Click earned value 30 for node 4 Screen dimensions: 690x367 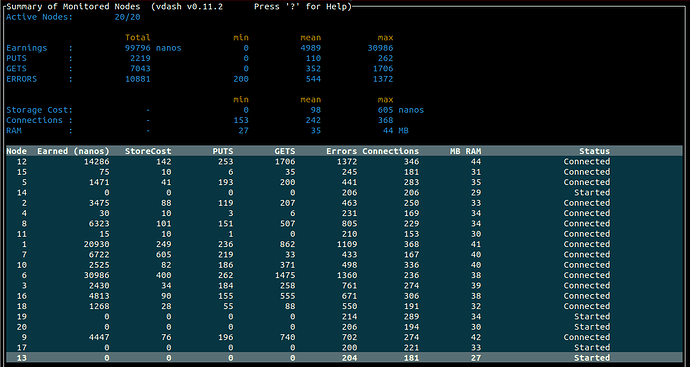tap(104, 213)
